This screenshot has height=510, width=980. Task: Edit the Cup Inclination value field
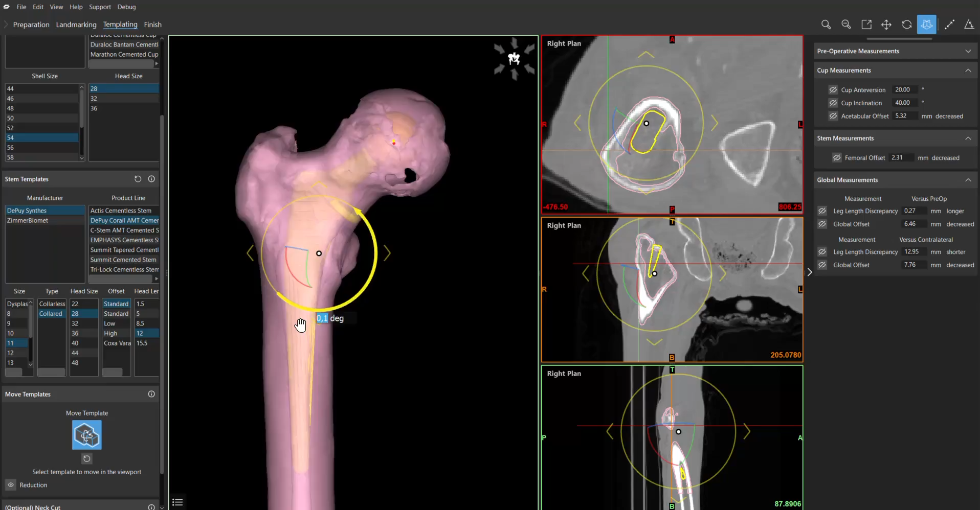904,103
